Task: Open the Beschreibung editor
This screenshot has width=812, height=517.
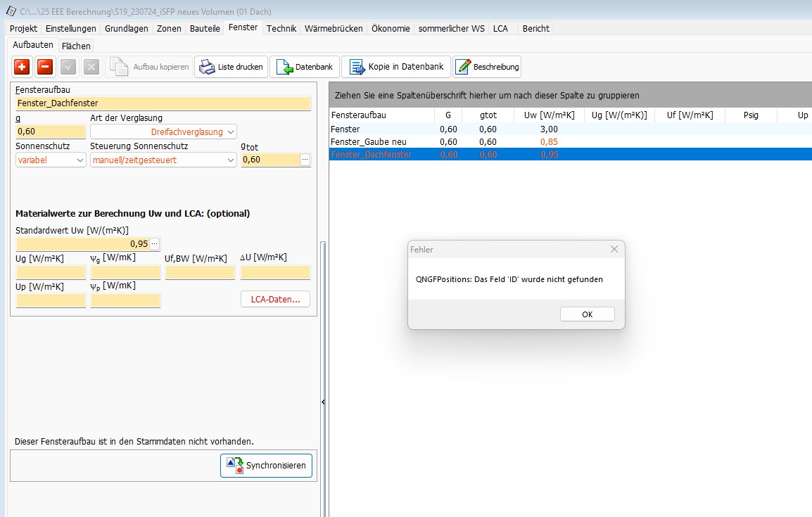Action: pyautogui.click(x=487, y=67)
